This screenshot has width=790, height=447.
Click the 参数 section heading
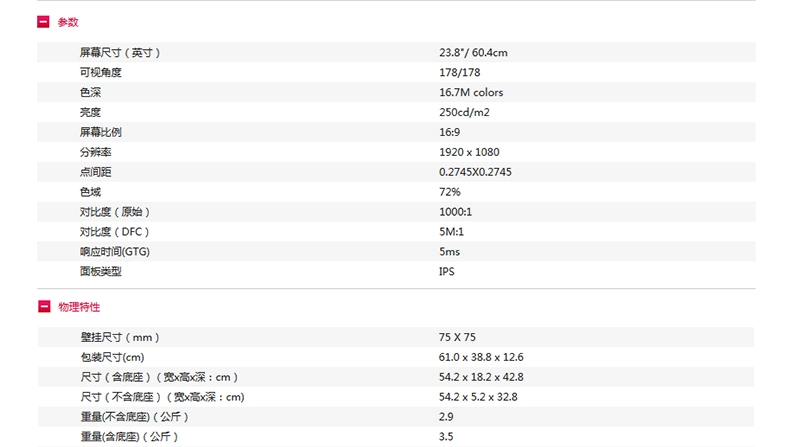click(68, 22)
